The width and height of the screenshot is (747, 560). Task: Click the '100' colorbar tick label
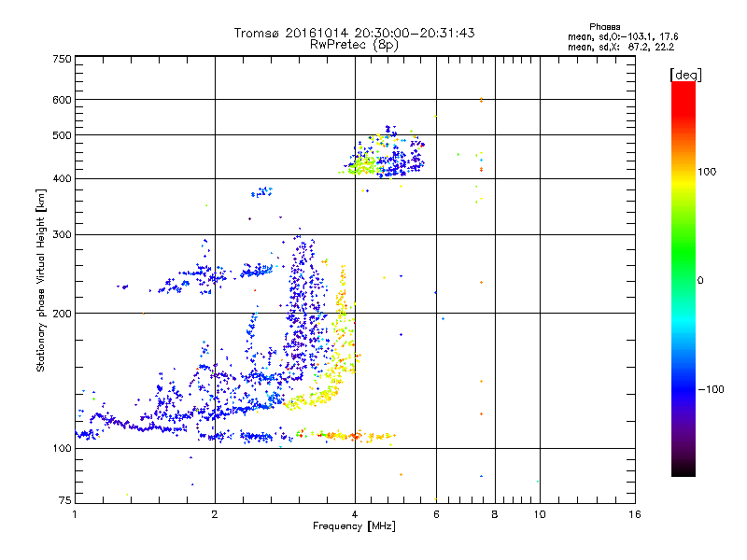(x=707, y=172)
